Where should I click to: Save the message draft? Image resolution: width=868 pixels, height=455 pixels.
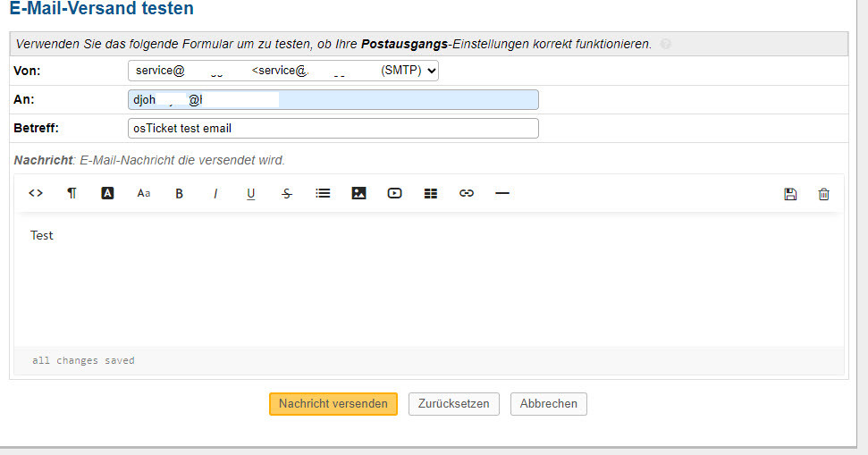(x=790, y=194)
